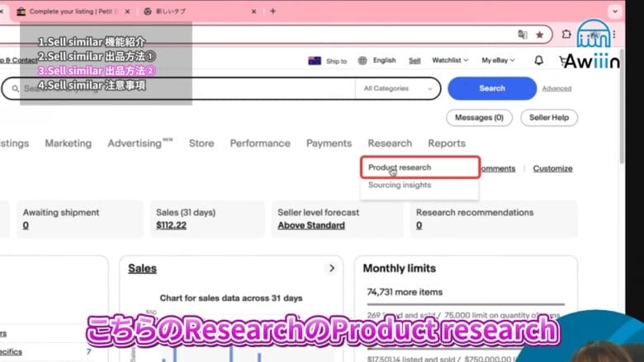This screenshot has width=644, height=362.
Task: Open the Reports tab
Action: pos(447,143)
